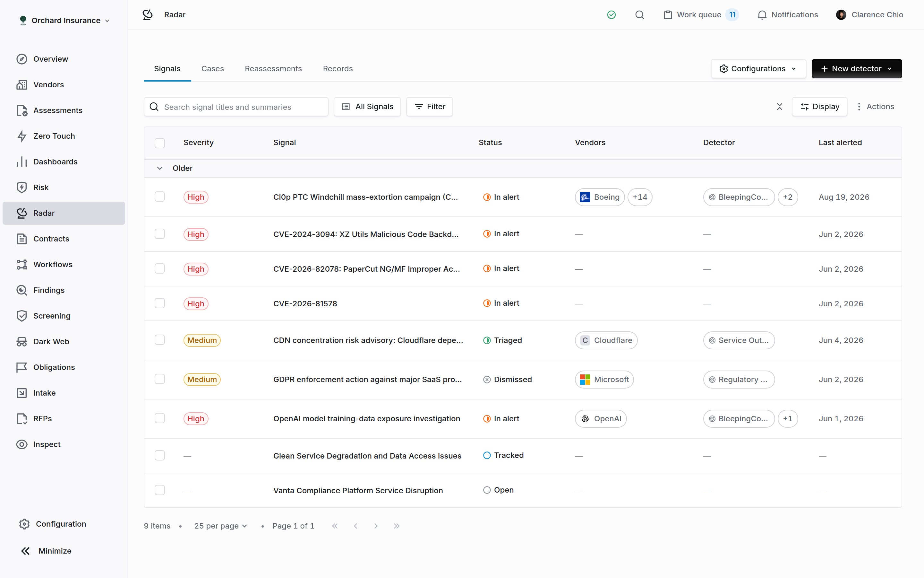Open the New detector dropdown

(x=856, y=69)
